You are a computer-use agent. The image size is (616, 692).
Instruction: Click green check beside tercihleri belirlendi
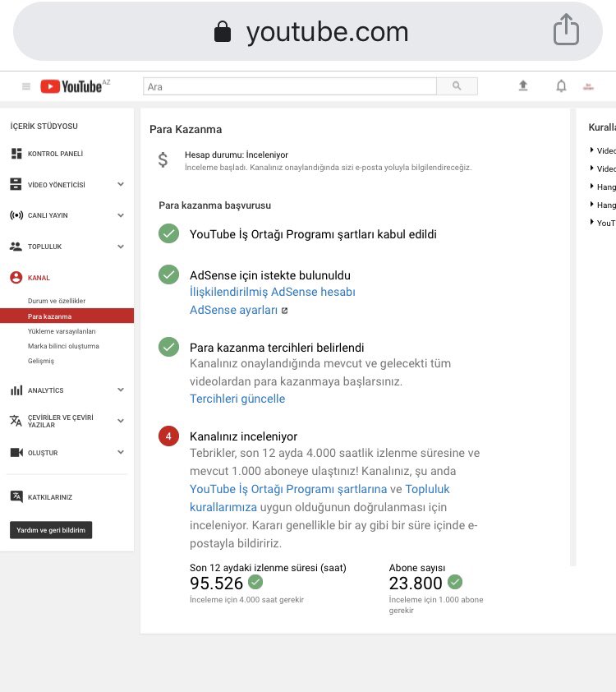(x=168, y=347)
